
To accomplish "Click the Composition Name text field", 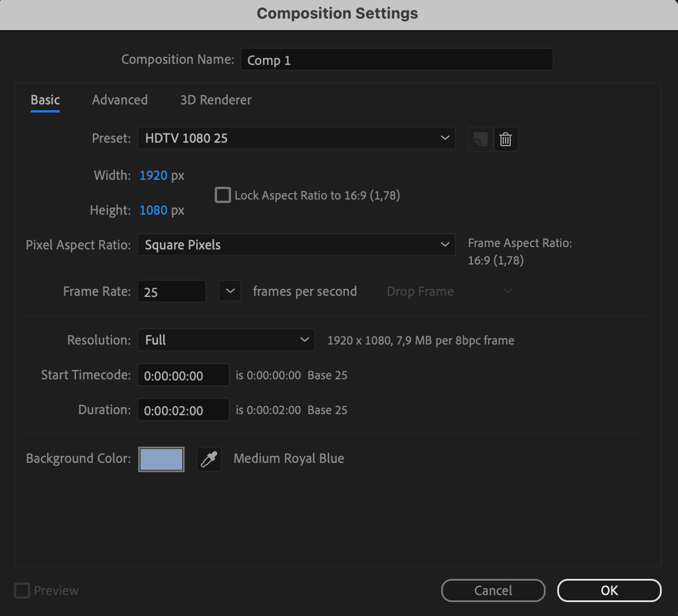I will (396, 60).
